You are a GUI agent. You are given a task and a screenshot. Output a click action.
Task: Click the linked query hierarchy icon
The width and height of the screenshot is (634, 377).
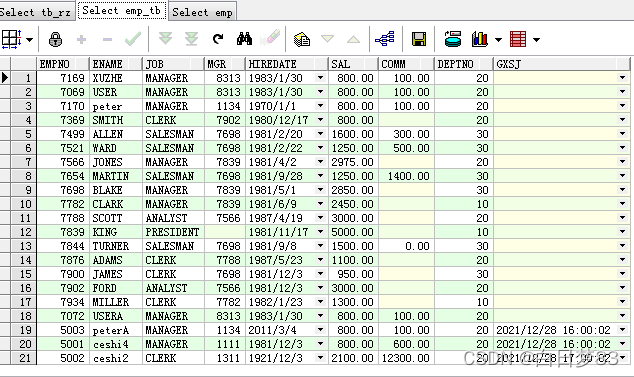385,39
